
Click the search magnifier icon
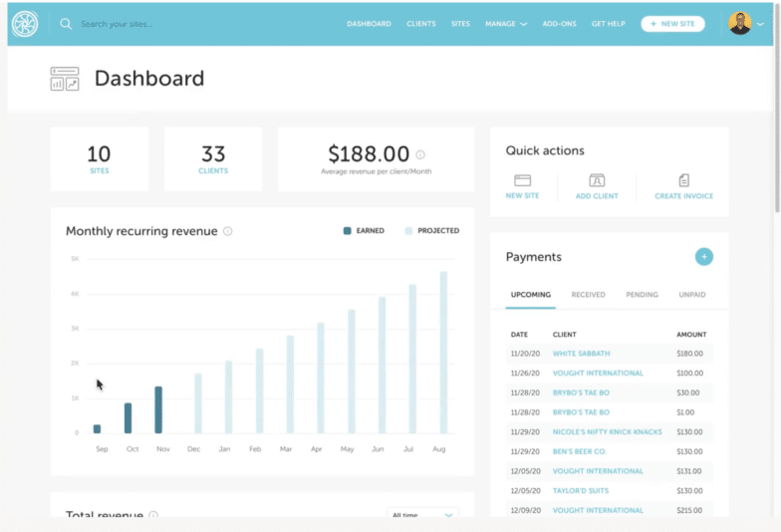coord(66,24)
